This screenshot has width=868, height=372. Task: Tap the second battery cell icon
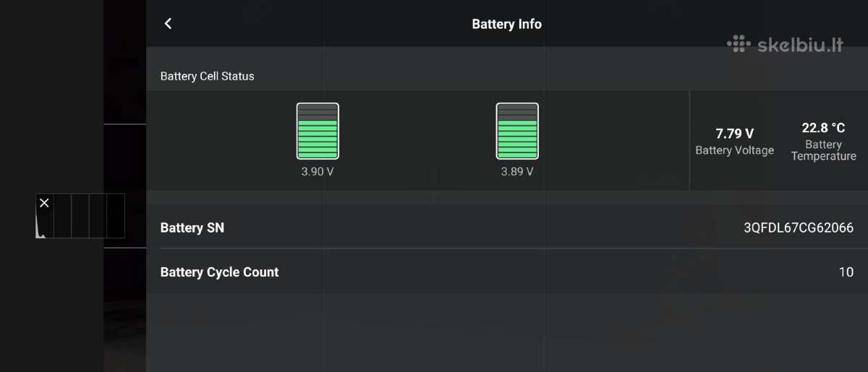(517, 131)
